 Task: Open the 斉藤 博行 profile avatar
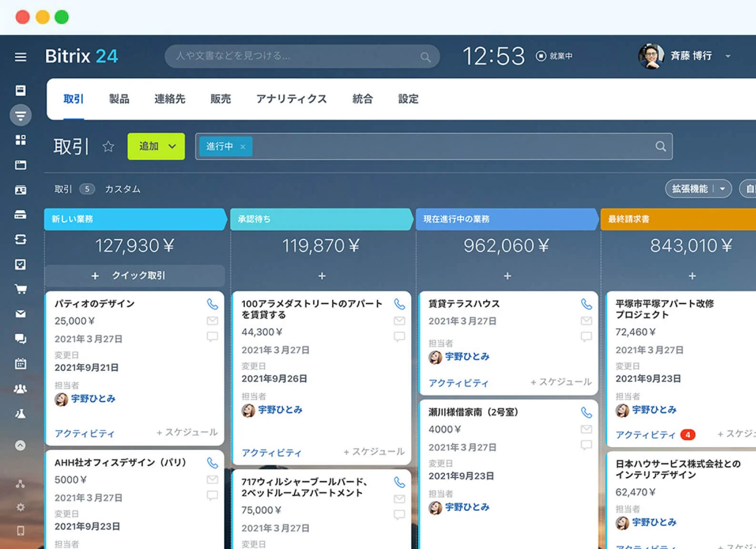(x=651, y=56)
